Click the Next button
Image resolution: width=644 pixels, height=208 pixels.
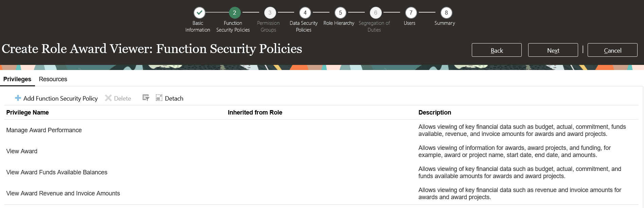[553, 50]
